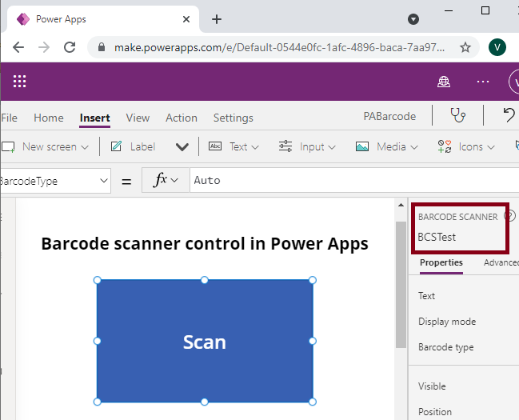Image resolution: width=519 pixels, height=420 pixels.
Task: Expand the Text dropdown
Action: pos(255,147)
